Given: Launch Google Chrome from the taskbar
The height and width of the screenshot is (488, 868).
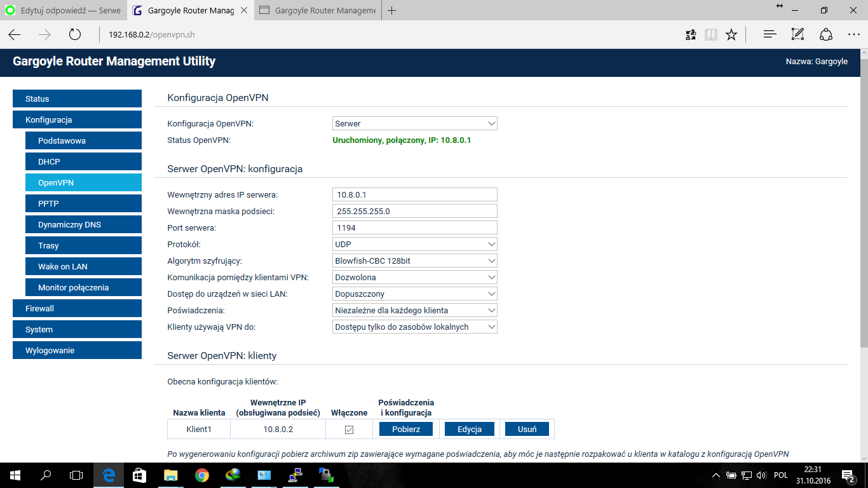Looking at the screenshot, I should (201, 475).
